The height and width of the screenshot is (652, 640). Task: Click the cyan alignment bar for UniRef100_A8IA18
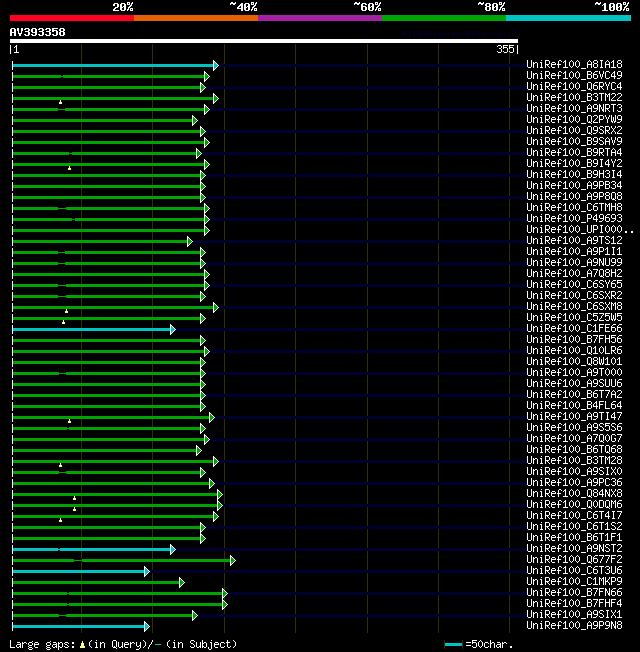click(113, 65)
